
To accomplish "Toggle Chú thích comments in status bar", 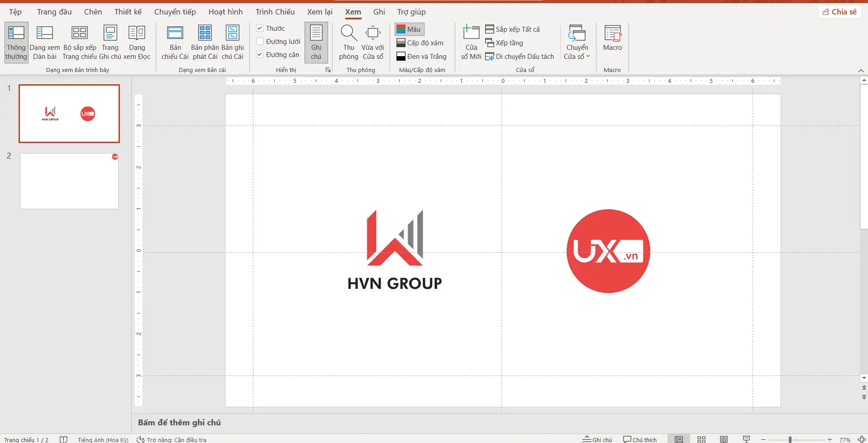I will (x=640, y=439).
